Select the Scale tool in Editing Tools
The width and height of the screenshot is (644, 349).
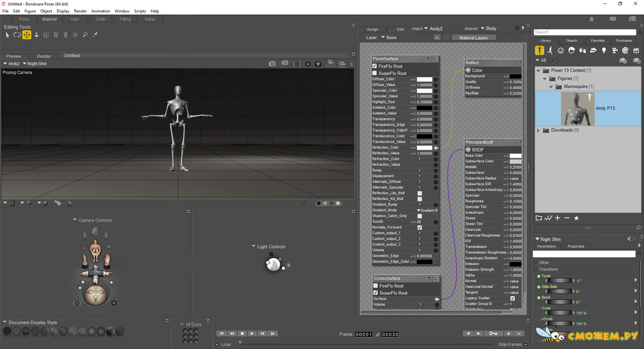click(x=46, y=35)
